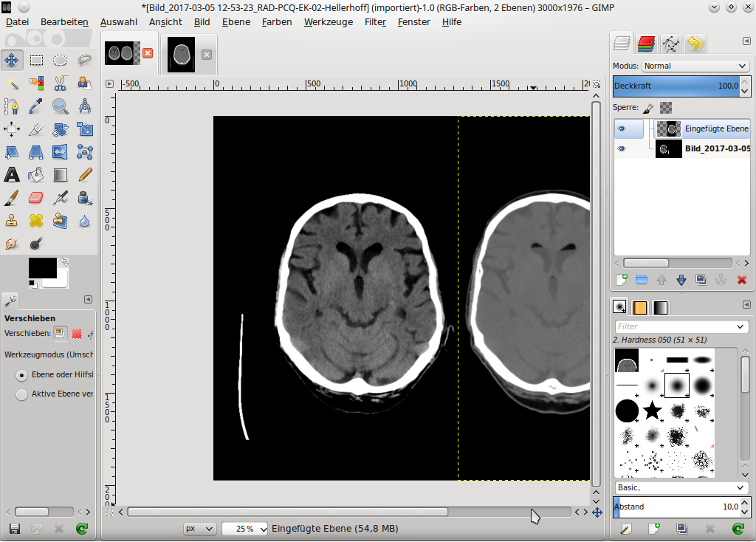Select the Fuzzy Select magic wand tool
This screenshot has height=542, width=756.
12,83
